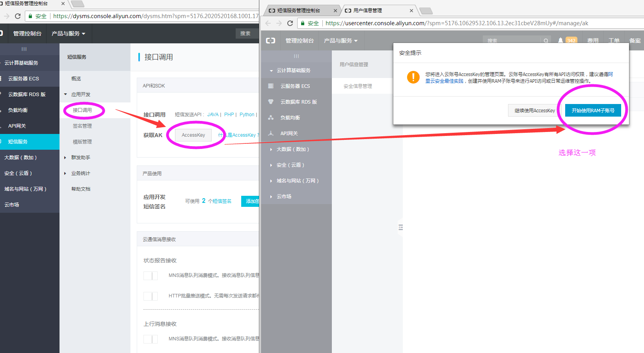The width and height of the screenshot is (644, 353).
Task: Expand the 业务统计 menu section
Action: point(80,173)
